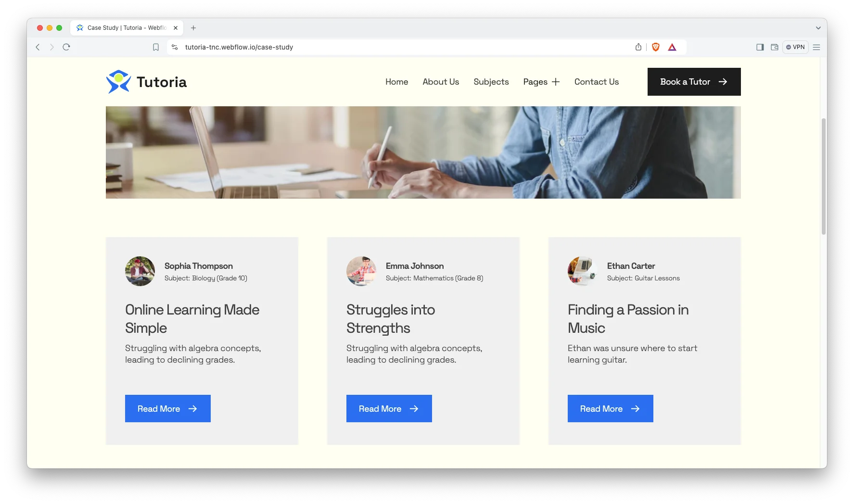The height and width of the screenshot is (504, 854).
Task: Go to the About Us page
Action: pyautogui.click(x=441, y=82)
